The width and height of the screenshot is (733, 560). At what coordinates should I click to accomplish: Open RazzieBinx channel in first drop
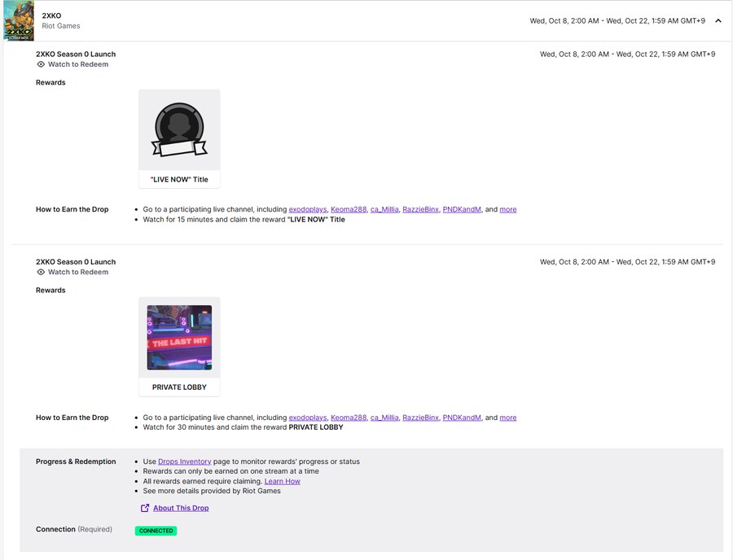[420, 209]
